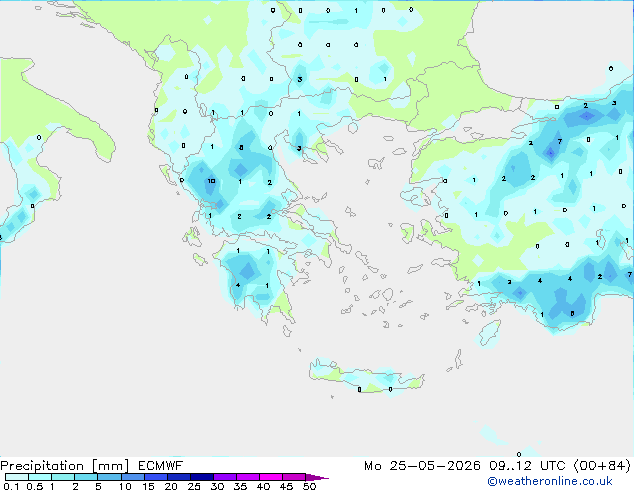This screenshot has height=490, width=634.
Task: Click the 0.1–0.5 mm legend color swatch
Action: [17, 477]
